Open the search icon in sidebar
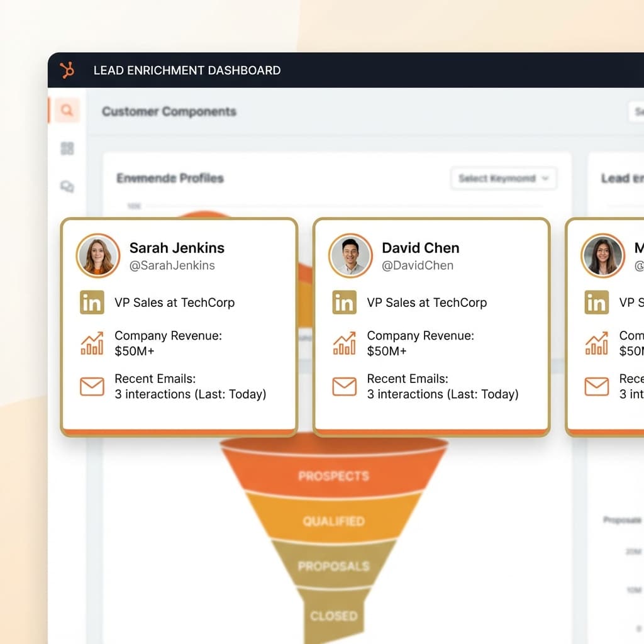 pyautogui.click(x=67, y=111)
